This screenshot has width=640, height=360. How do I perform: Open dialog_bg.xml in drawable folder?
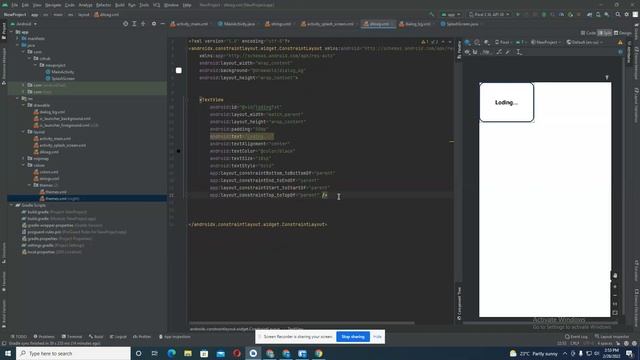pyautogui.click(x=49, y=112)
